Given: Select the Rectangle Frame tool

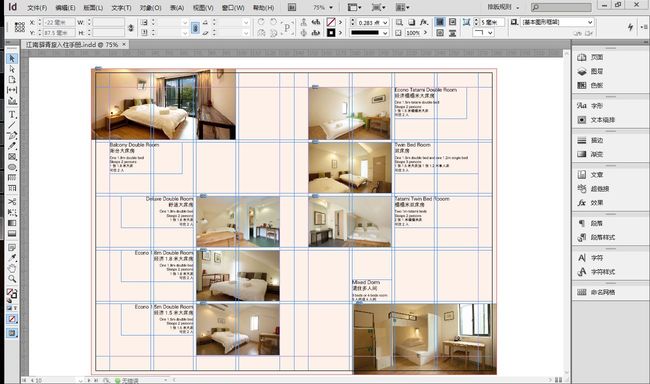Looking at the screenshot, I should pyautogui.click(x=12, y=156).
